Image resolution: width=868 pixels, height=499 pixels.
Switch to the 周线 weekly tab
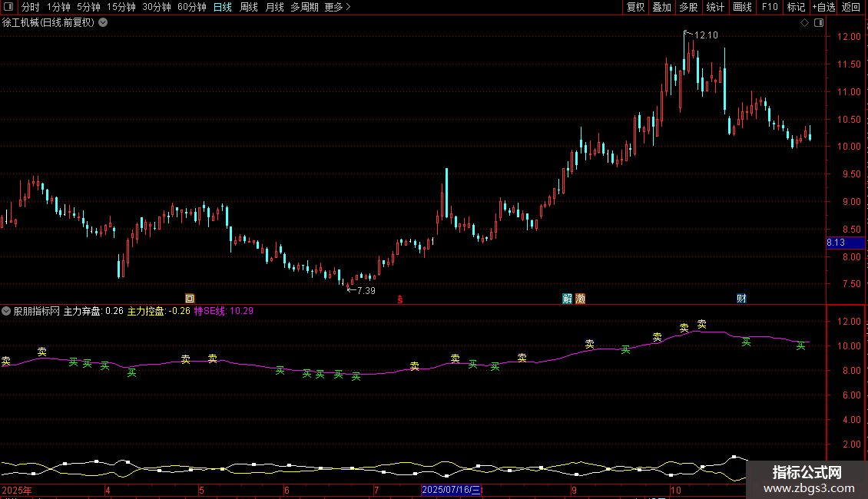(249, 7)
